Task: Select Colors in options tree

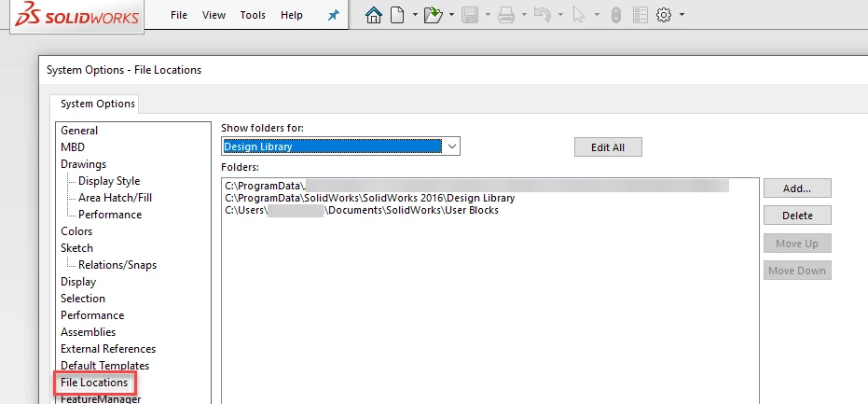Action: [x=76, y=231]
